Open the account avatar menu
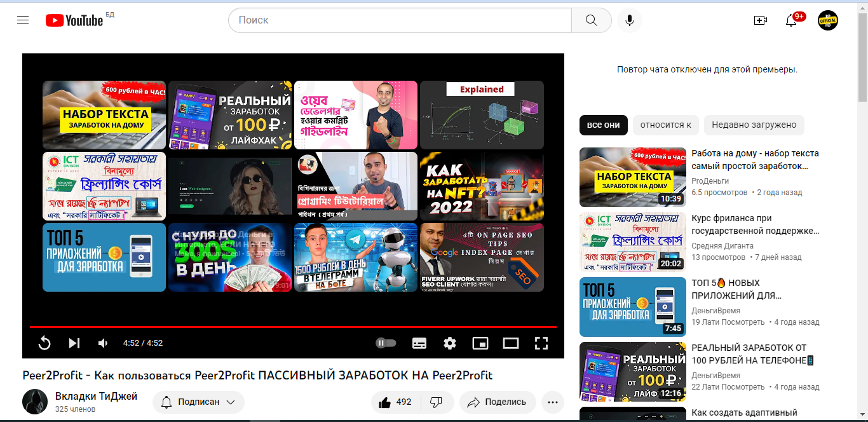The height and width of the screenshot is (422, 868). click(x=828, y=20)
